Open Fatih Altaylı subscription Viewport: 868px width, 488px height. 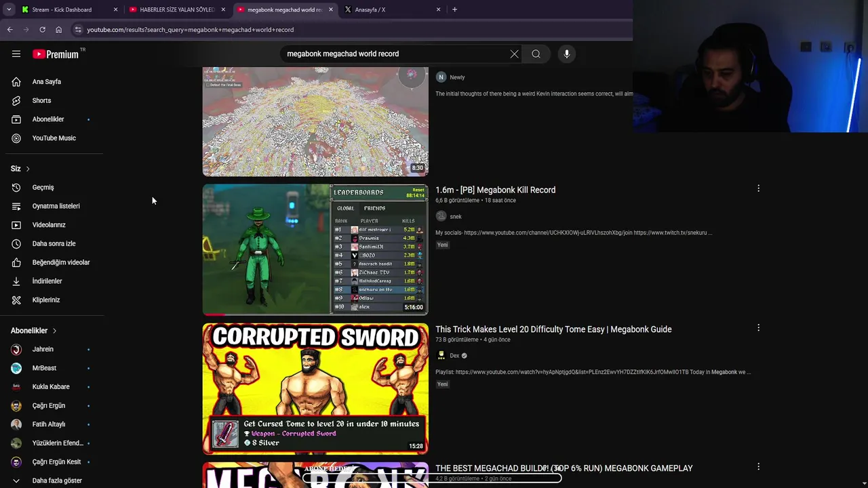tap(51, 424)
